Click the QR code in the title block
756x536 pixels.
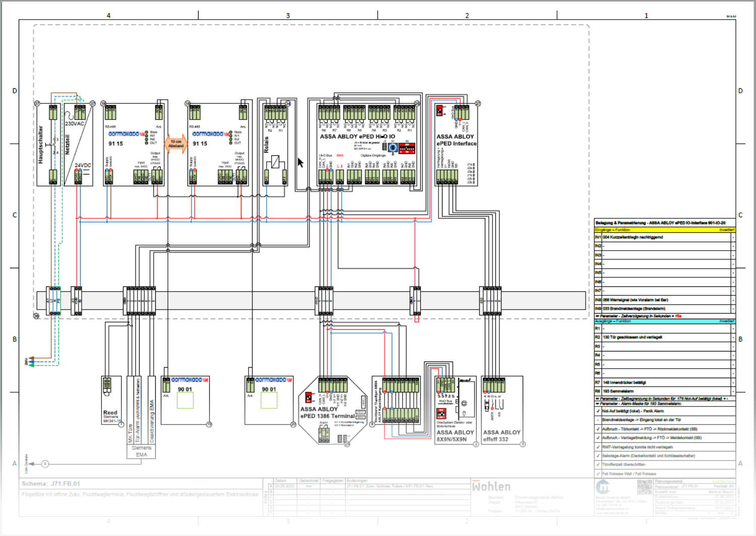[644, 487]
